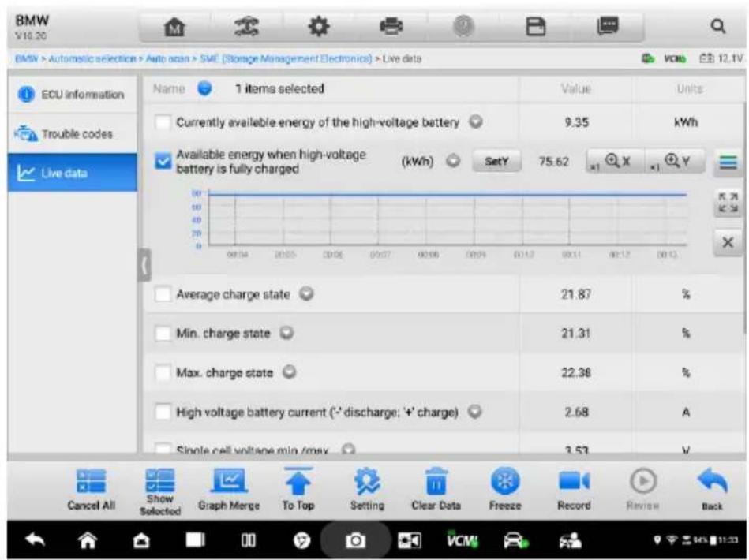
Task: Open settings gear in top toolbar
Action: (319, 26)
